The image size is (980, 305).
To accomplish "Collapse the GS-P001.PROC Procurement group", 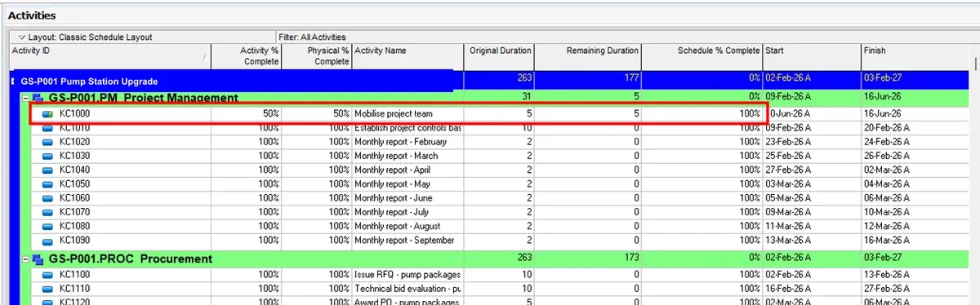I will click(26, 259).
